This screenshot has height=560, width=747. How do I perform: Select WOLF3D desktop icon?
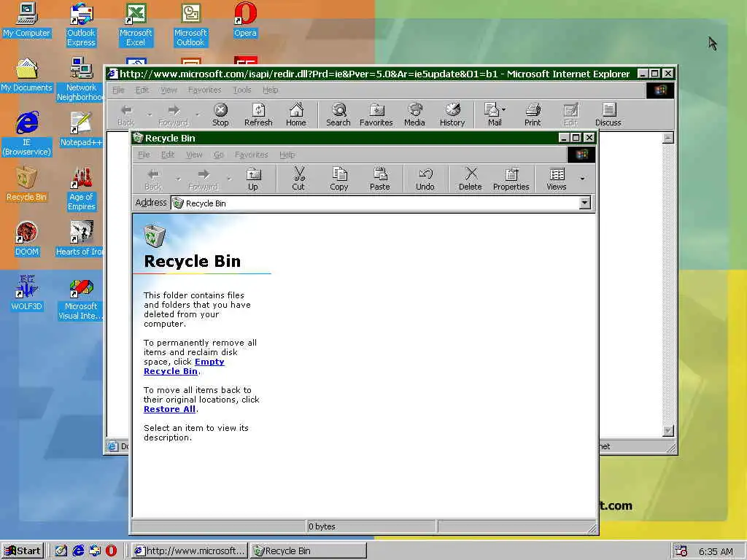pos(26,293)
